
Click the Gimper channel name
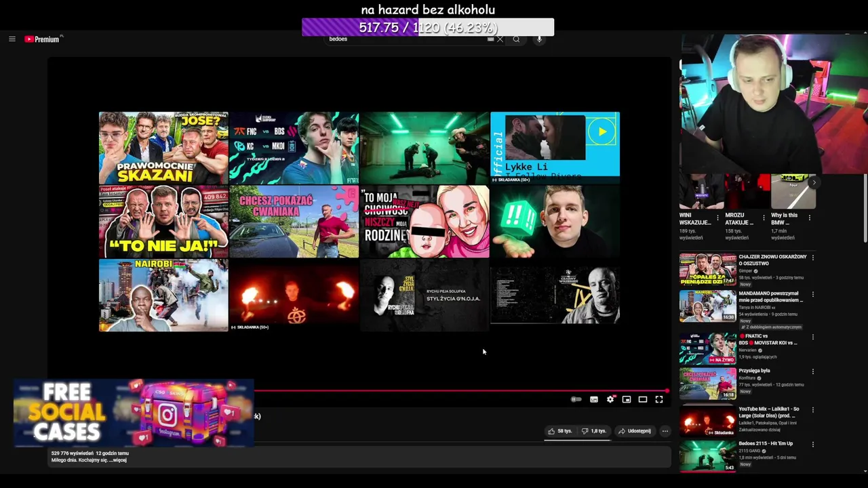pos(747,271)
